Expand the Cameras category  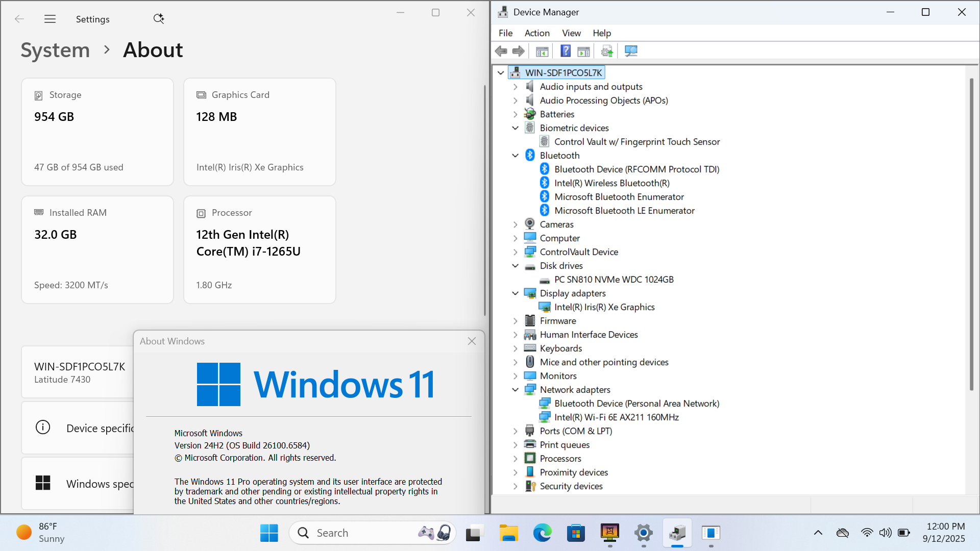click(x=515, y=224)
